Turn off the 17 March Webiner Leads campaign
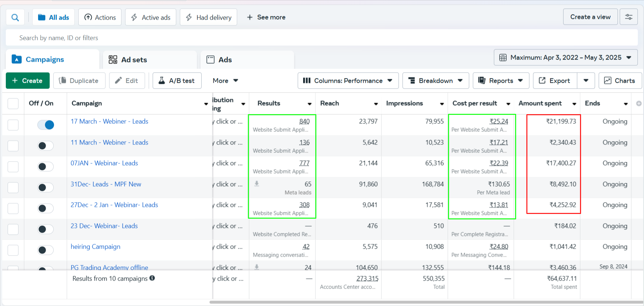 click(x=46, y=125)
